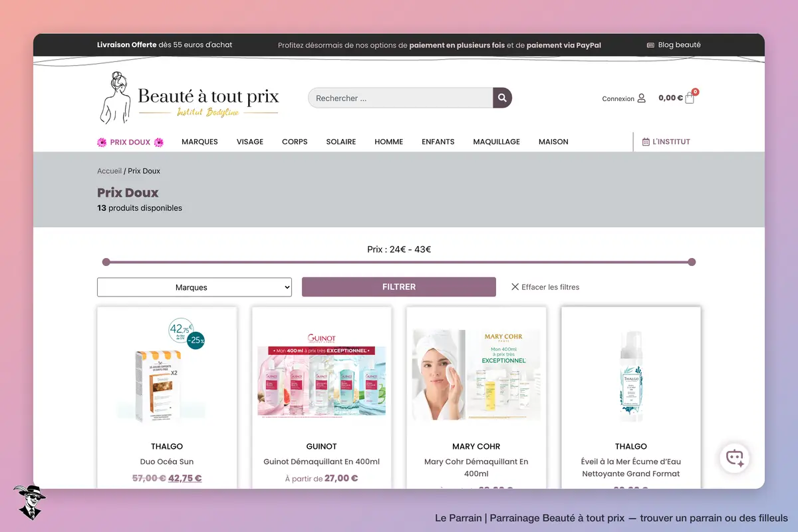Click the middle of the price range track
The image size is (798, 532).
(x=399, y=262)
